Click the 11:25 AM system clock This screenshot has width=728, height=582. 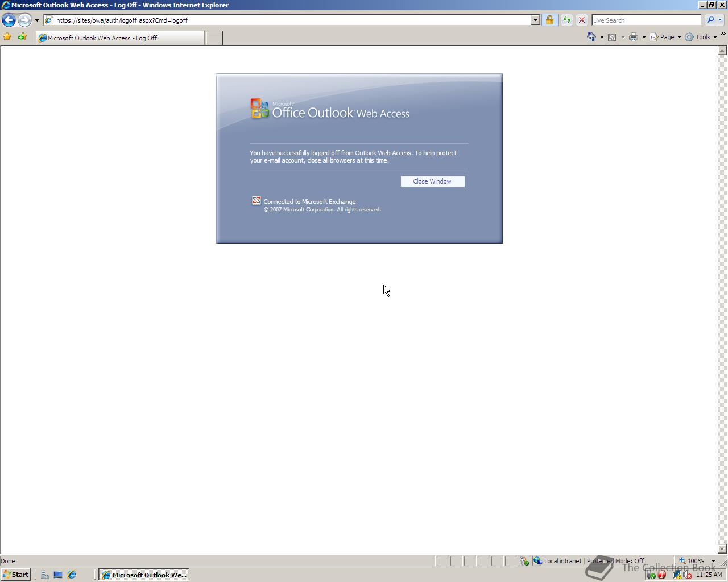click(x=709, y=575)
